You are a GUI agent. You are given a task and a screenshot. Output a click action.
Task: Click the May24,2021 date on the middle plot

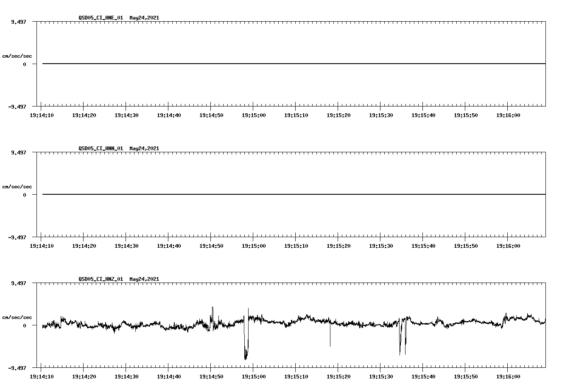pyautogui.click(x=144, y=148)
